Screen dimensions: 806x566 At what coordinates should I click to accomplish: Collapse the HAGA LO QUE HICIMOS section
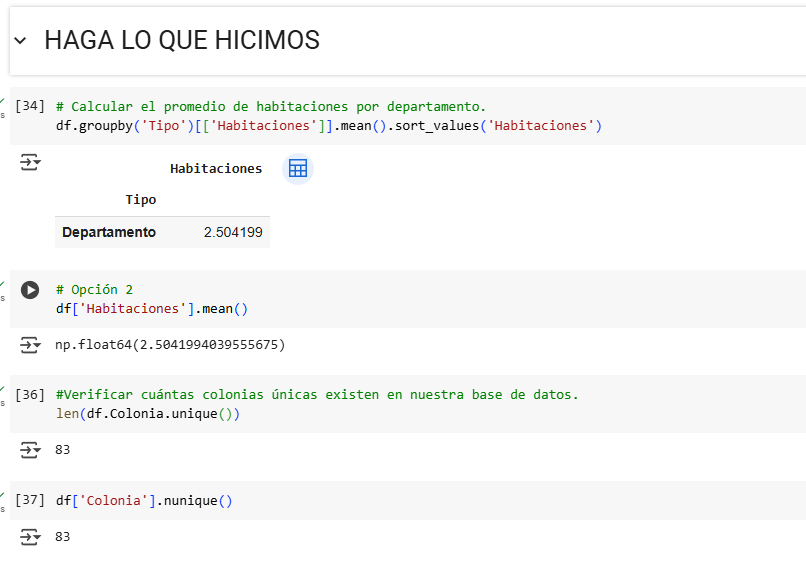pyautogui.click(x=20, y=40)
